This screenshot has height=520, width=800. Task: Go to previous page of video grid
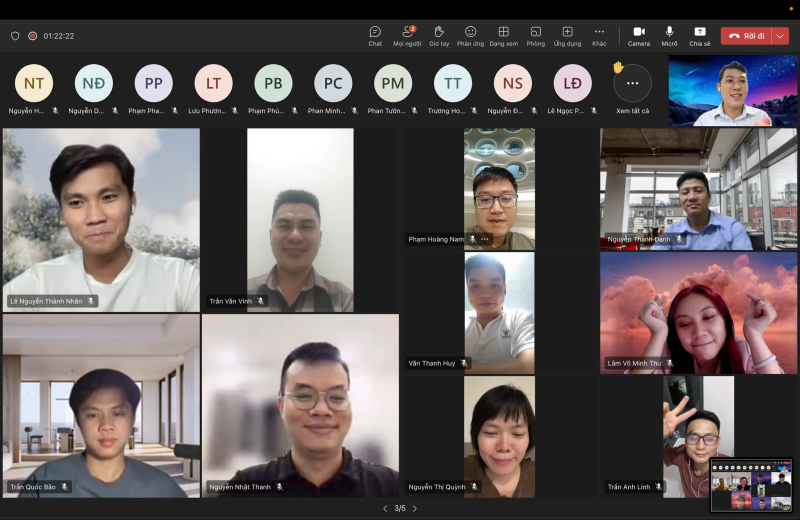tap(385, 508)
